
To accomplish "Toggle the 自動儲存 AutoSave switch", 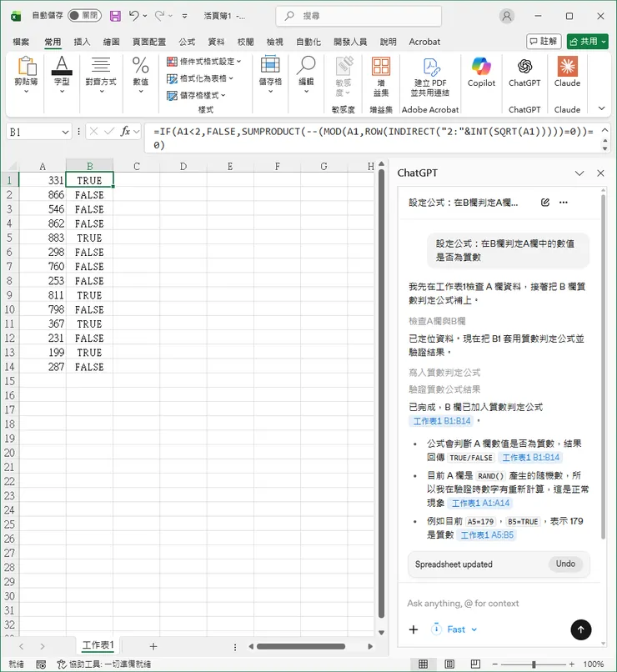I will tap(84, 16).
